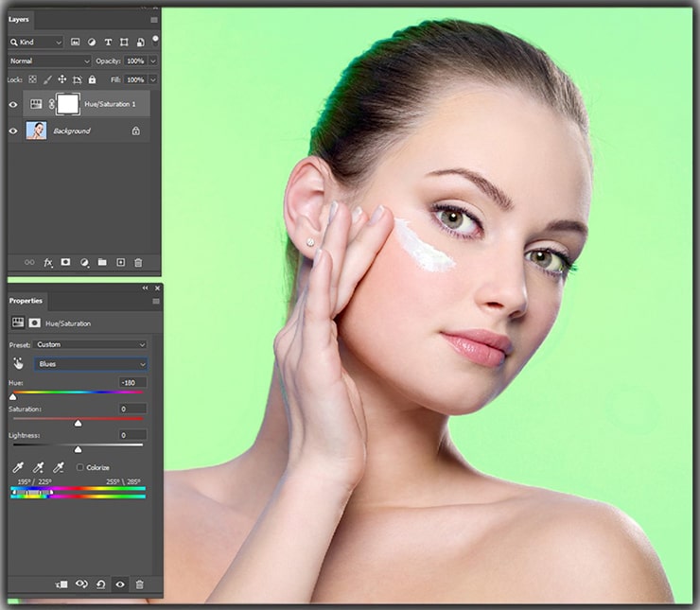Select the Background layer thumbnail
Viewport: 700px width, 610px height.
coord(36,131)
